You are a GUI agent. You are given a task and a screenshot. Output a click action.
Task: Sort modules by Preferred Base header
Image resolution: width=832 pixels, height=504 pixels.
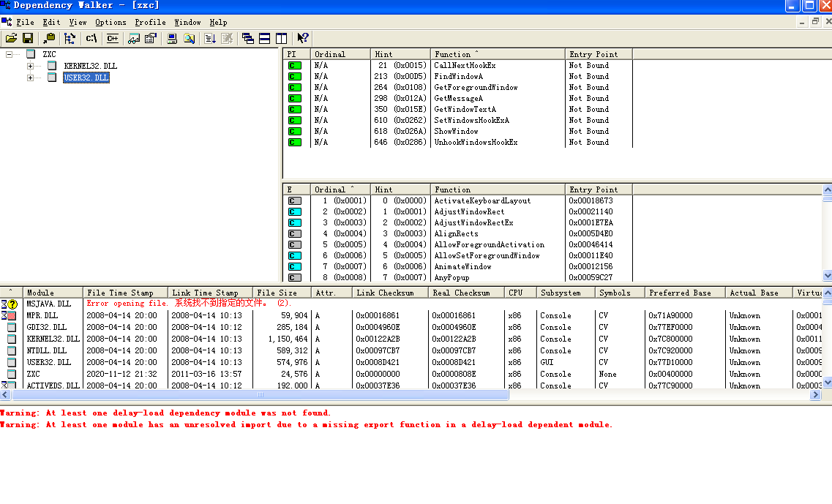coord(685,293)
